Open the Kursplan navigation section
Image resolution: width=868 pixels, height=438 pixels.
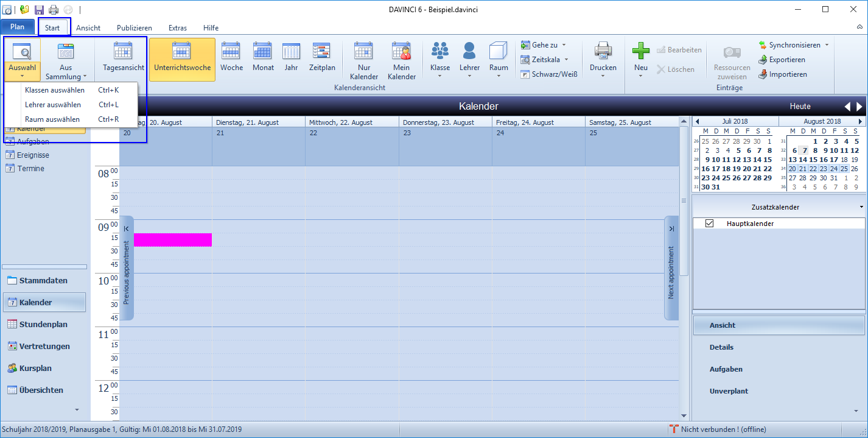click(x=44, y=368)
